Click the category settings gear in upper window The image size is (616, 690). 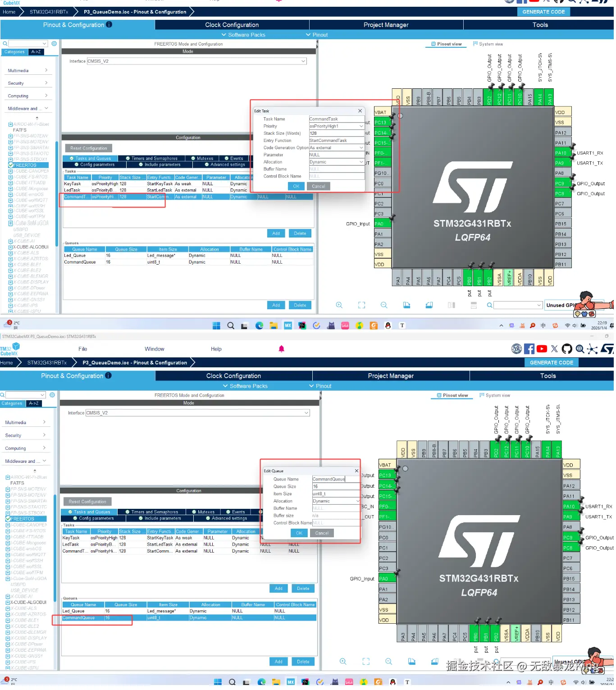[54, 44]
